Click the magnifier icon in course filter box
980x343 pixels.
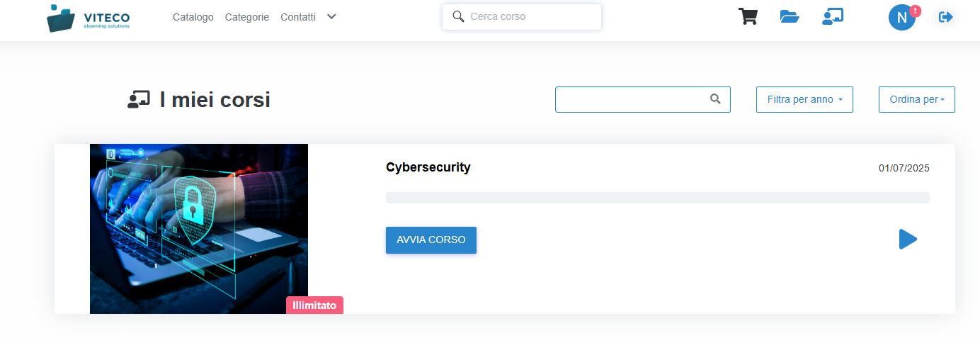[x=715, y=99]
